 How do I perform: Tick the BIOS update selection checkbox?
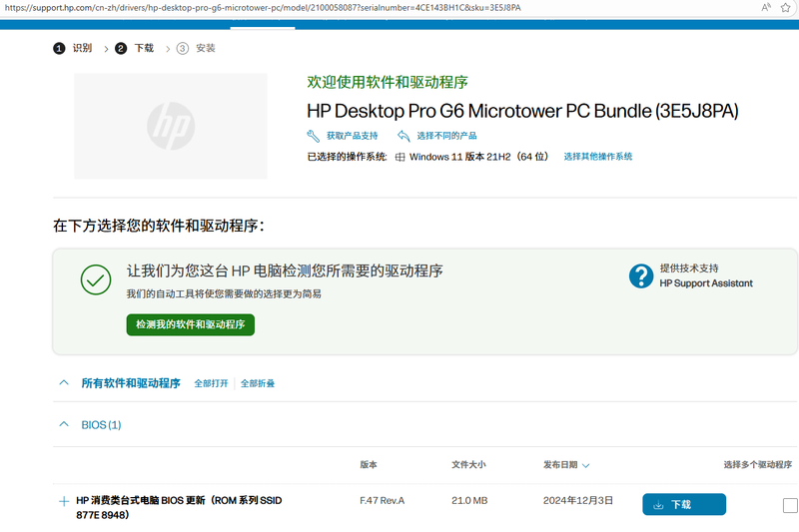tap(790, 505)
